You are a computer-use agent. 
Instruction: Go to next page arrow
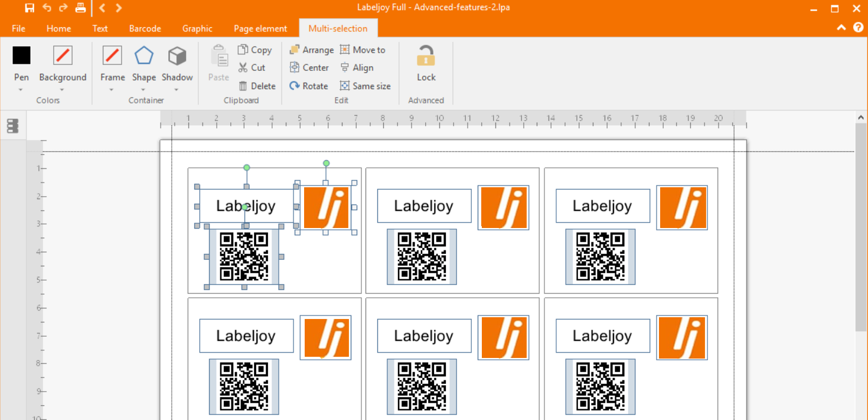[119, 8]
